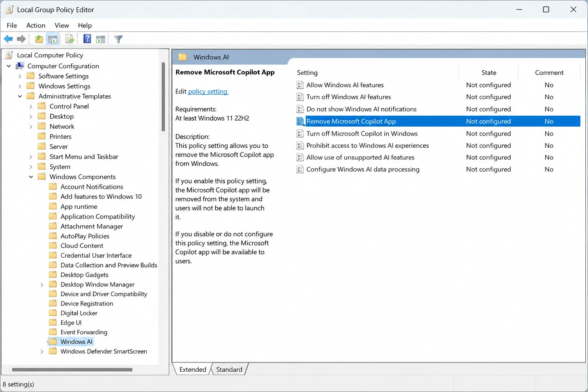
Task: Click the Filter funnel toolbar icon
Action: (118, 39)
